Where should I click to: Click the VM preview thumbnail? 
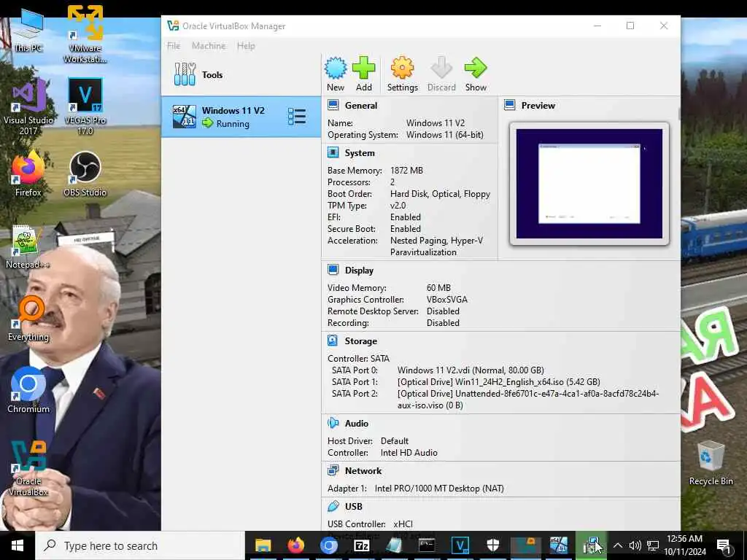589,184
